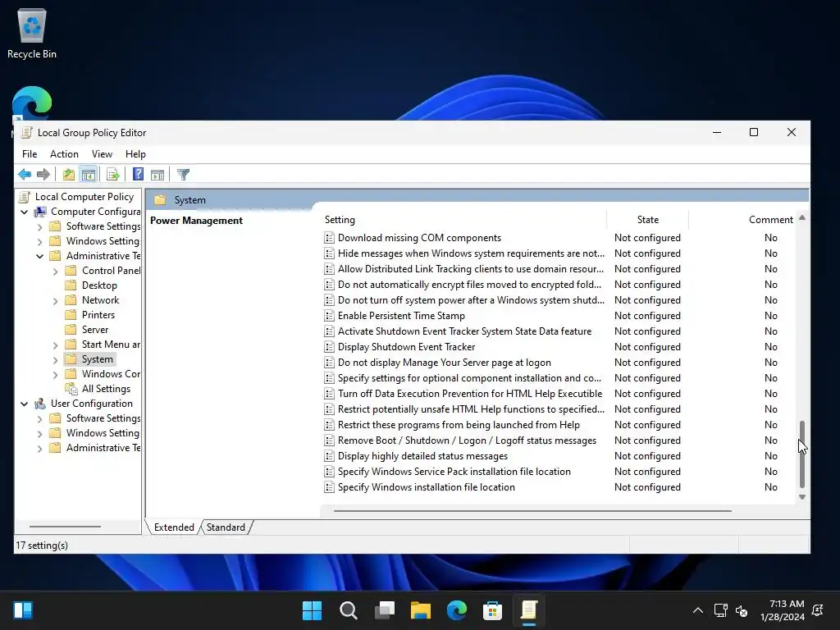The width and height of the screenshot is (840, 630).
Task: Open Task View on the taskbar
Action: [385, 610]
